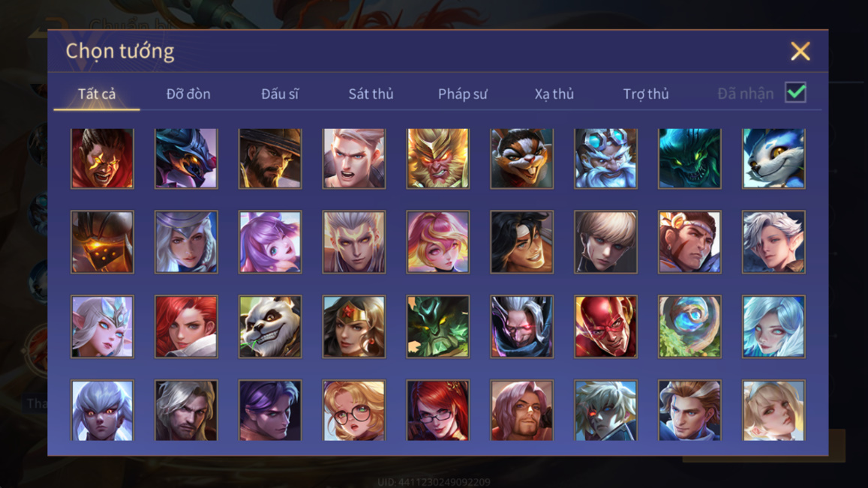Image resolution: width=868 pixels, height=488 pixels.
Task: Select the red-haired woman with glasses
Action: click(x=438, y=410)
